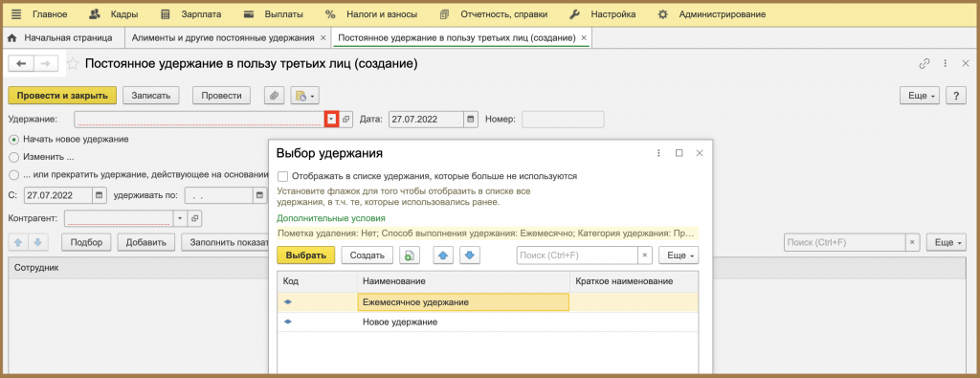Select the прекратить удержание radio button

pyautogui.click(x=14, y=174)
